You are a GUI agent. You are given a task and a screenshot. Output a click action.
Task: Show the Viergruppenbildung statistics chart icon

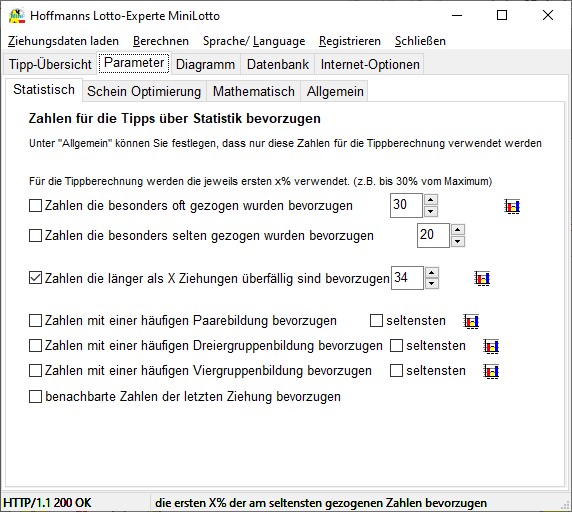(491, 371)
